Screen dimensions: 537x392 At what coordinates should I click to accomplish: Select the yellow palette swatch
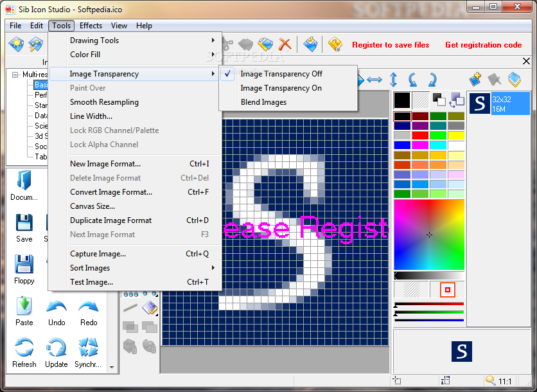pos(456,136)
